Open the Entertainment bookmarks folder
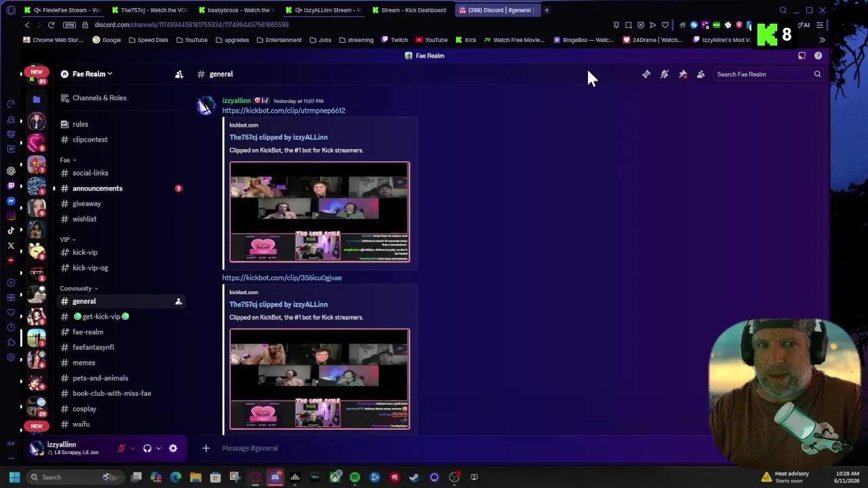The image size is (868, 488). point(279,40)
